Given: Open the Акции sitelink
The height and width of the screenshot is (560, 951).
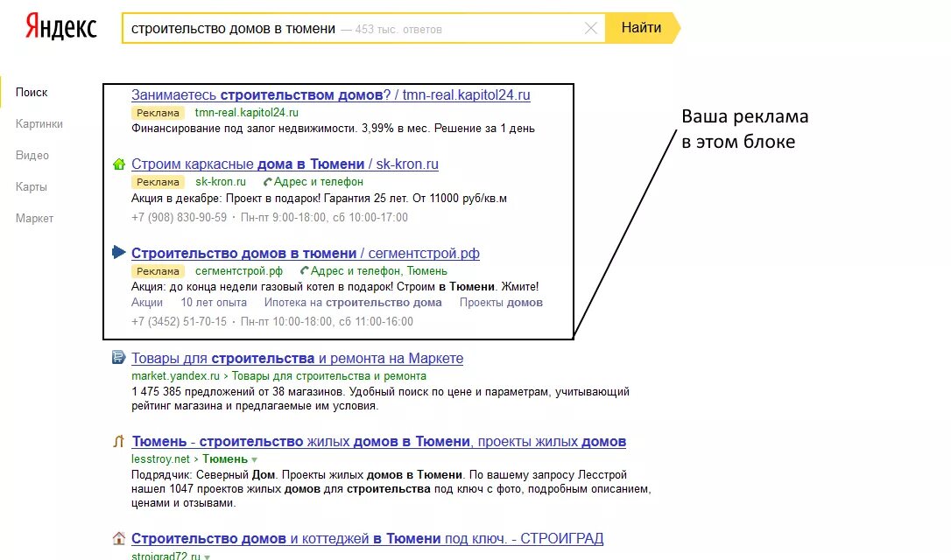Looking at the screenshot, I should pos(147,303).
